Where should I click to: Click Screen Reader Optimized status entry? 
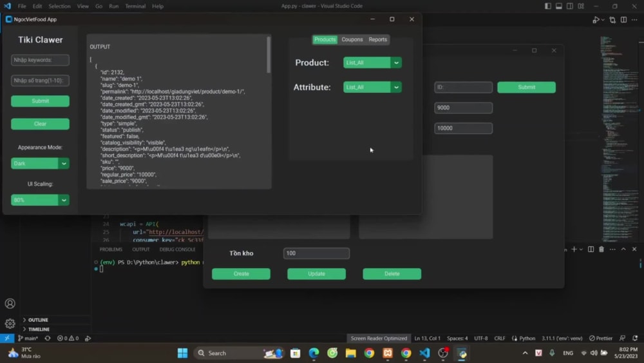point(379,338)
